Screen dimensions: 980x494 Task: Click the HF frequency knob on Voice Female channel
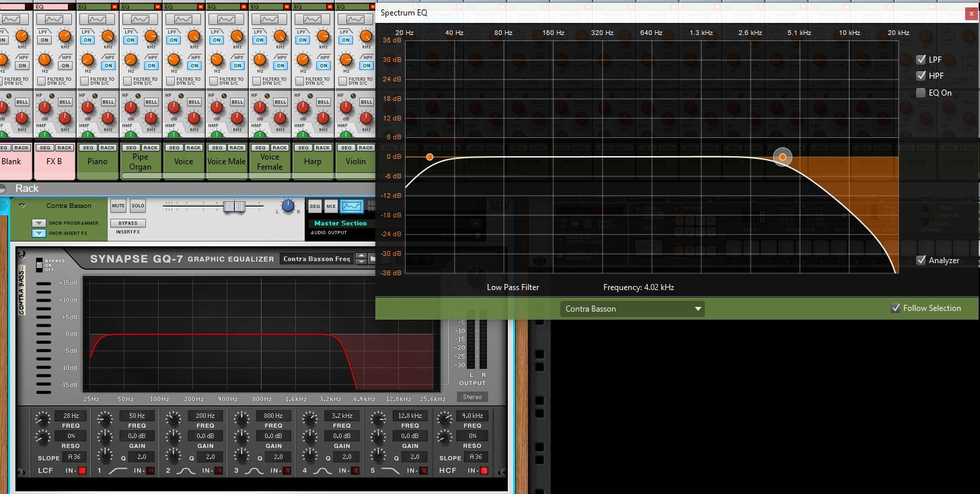[280, 118]
